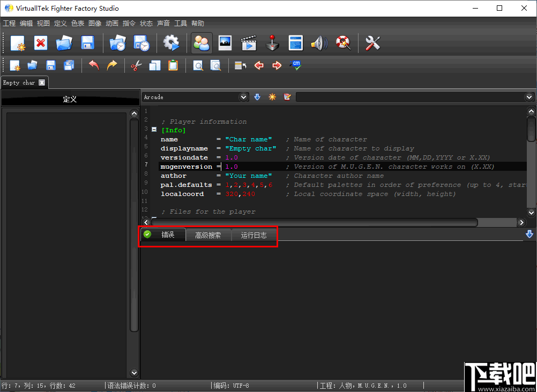Viewport: 537px width, 392px height.
Task: Close the Empty char tab
Action: [42, 82]
